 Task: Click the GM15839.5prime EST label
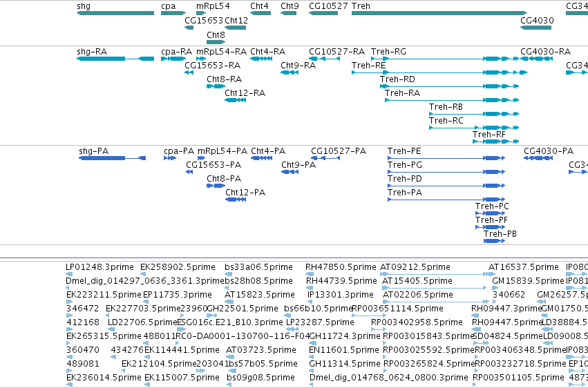[528, 281]
